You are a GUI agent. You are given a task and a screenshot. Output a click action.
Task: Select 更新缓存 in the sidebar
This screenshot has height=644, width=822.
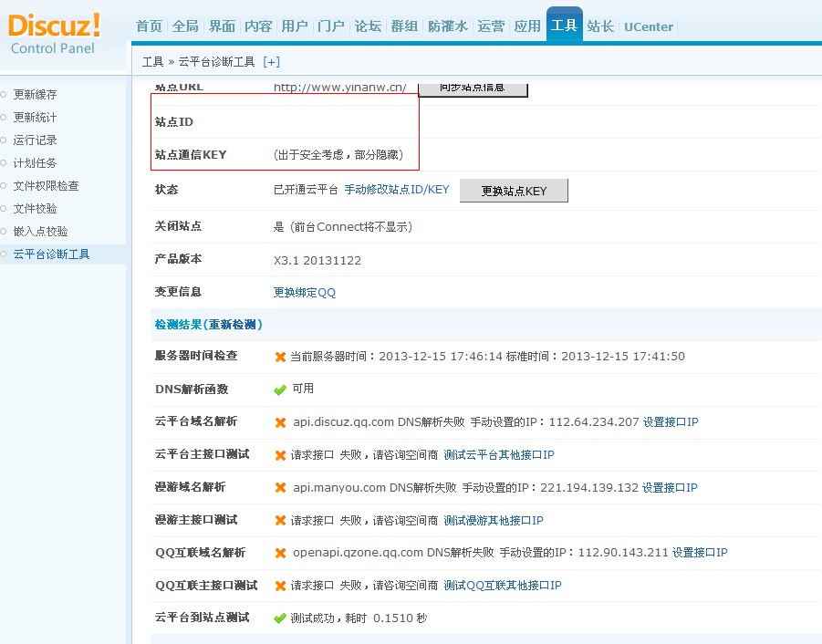pyautogui.click(x=35, y=94)
